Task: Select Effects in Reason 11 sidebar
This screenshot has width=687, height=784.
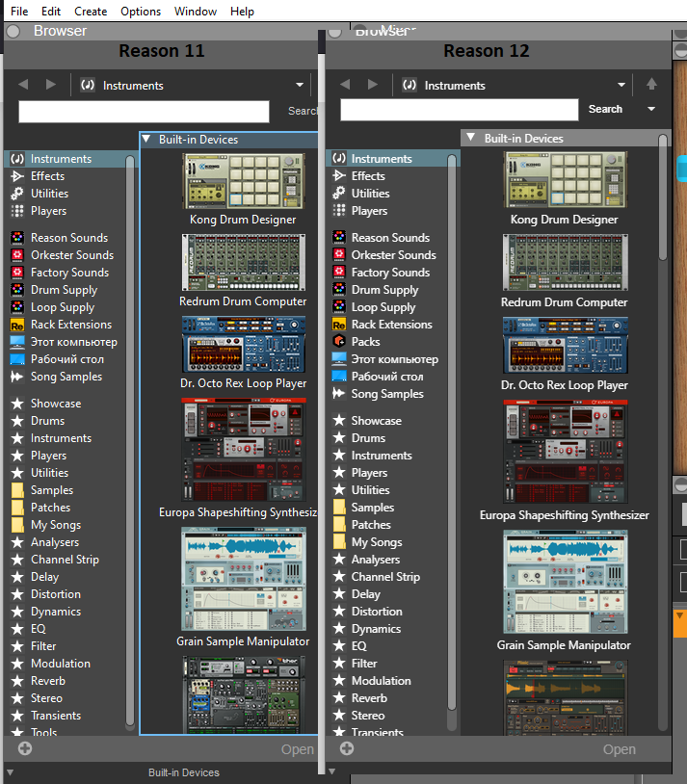Action: click(47, 176)
